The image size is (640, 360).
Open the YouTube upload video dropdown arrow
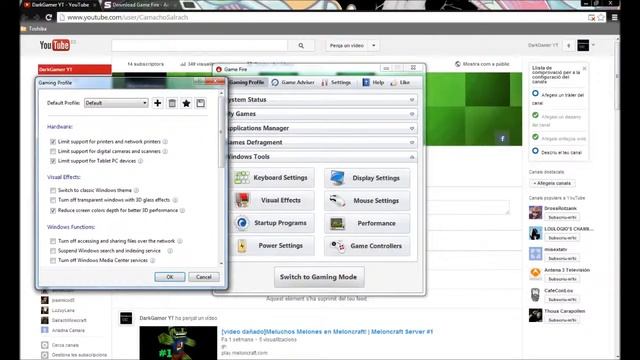click(373, 46)
